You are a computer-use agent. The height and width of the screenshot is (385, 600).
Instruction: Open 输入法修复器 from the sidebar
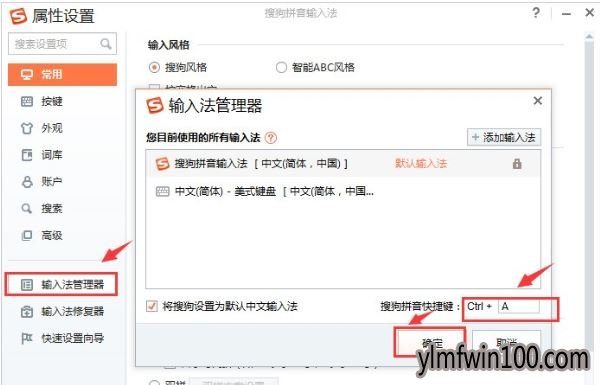tap(62, 312)
